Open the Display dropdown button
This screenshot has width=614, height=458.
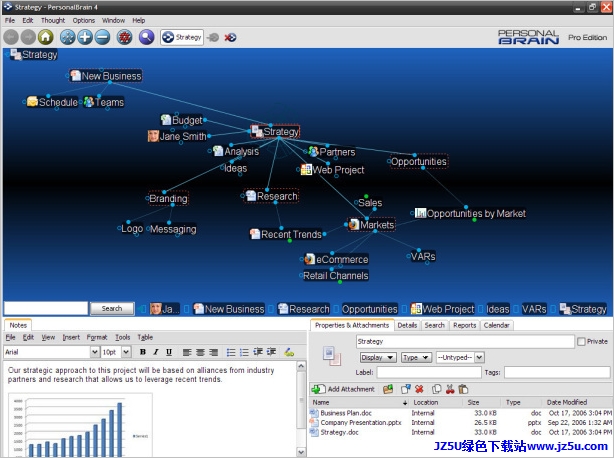pos(378,357)
